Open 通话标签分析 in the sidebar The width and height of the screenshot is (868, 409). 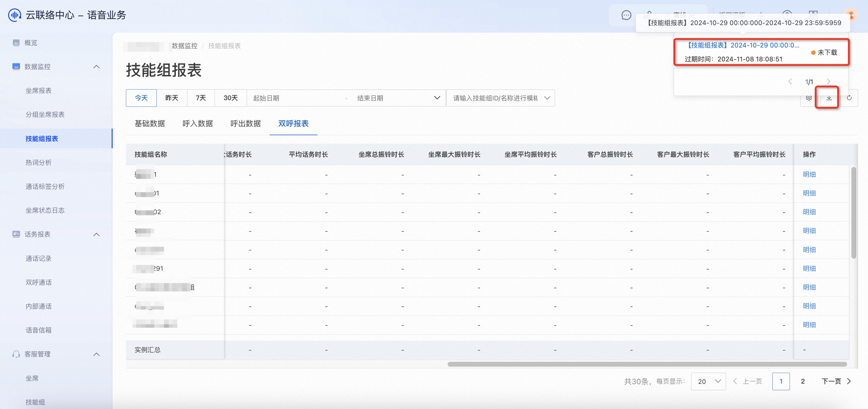(x=45, y=186)
